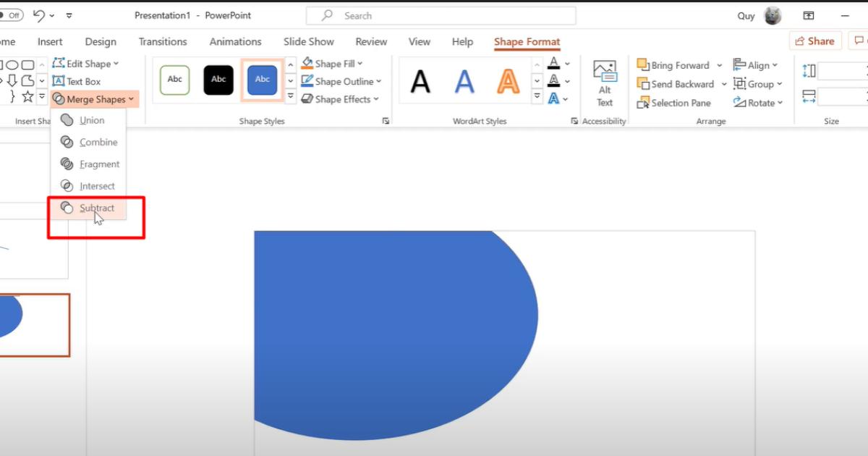Open the Selection Pane
The height and width of the screenshot is (456, 868).
pyautogui.click(x=673, y=103)
